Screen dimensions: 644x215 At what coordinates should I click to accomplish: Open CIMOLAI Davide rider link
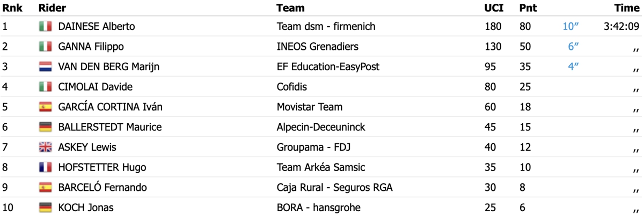click(x=95, y=87)
